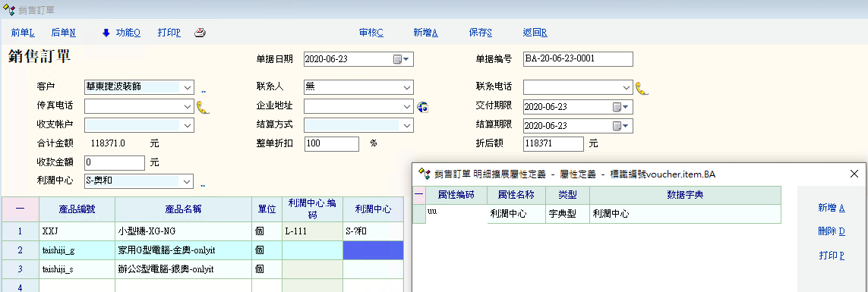This screenshot has height=292, width=868.
Task: Click the printer icon in the toolbar
Action: (x=200, y=33)
